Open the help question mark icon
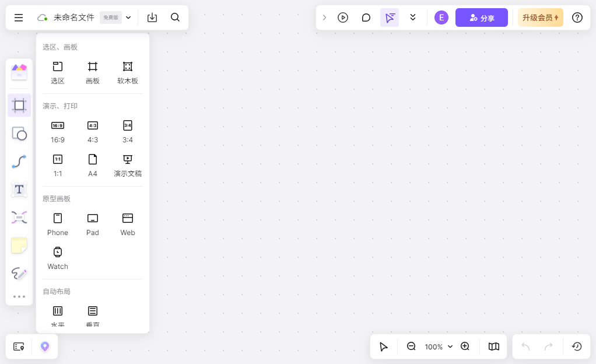 pyautogui.click(x=577, y=17)
